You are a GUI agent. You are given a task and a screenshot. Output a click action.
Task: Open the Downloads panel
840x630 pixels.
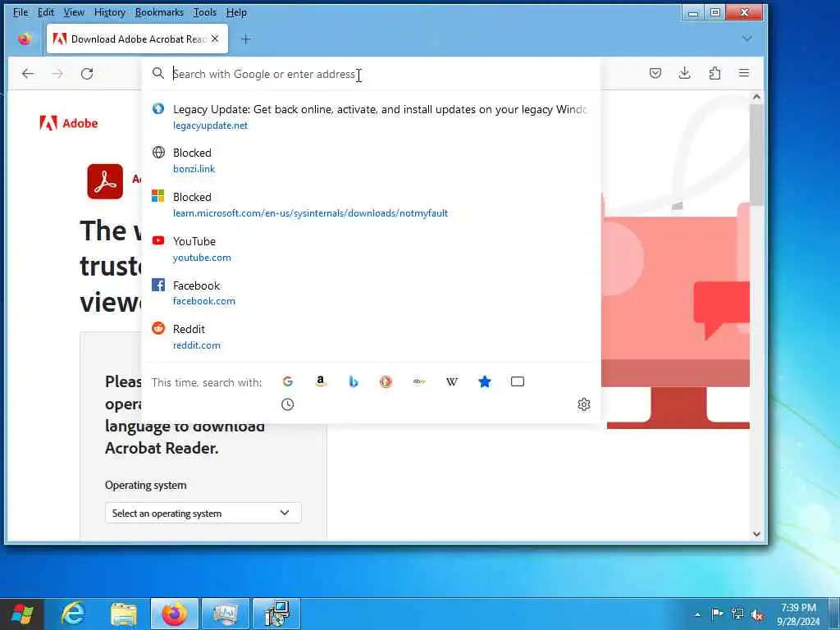tap(685, 73)
